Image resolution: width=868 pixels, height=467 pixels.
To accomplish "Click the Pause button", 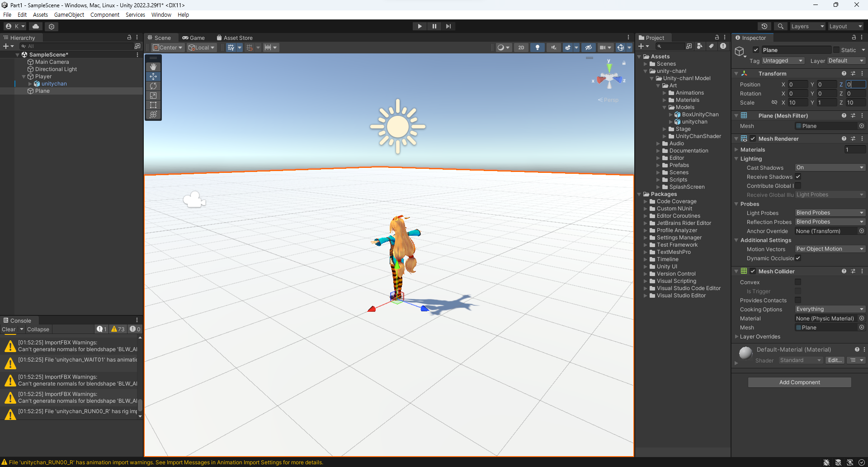I will click(x=434, y=26).
